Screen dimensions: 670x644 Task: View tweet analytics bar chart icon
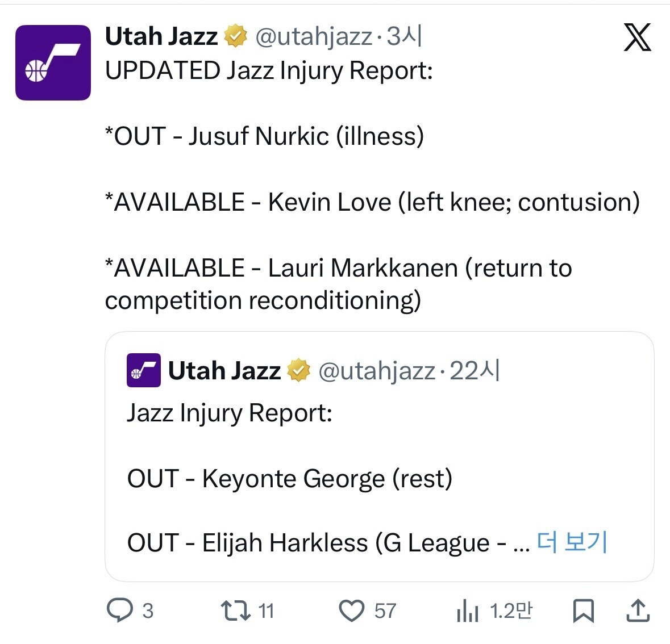click(x=467, y=611)
